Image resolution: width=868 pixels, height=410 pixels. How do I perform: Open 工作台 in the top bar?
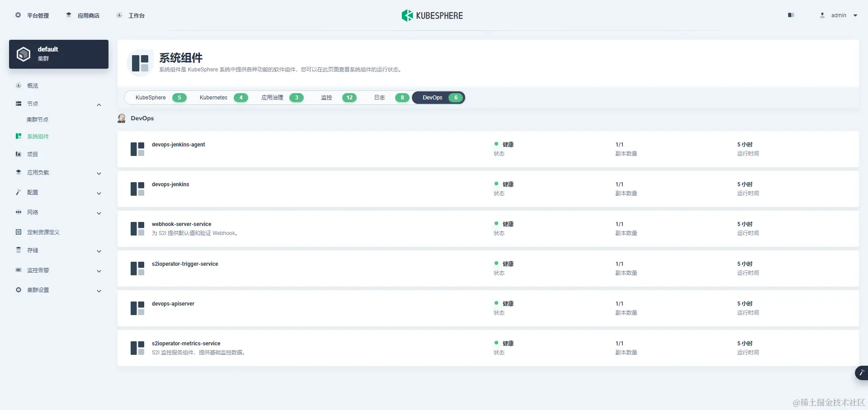[137, 15]
